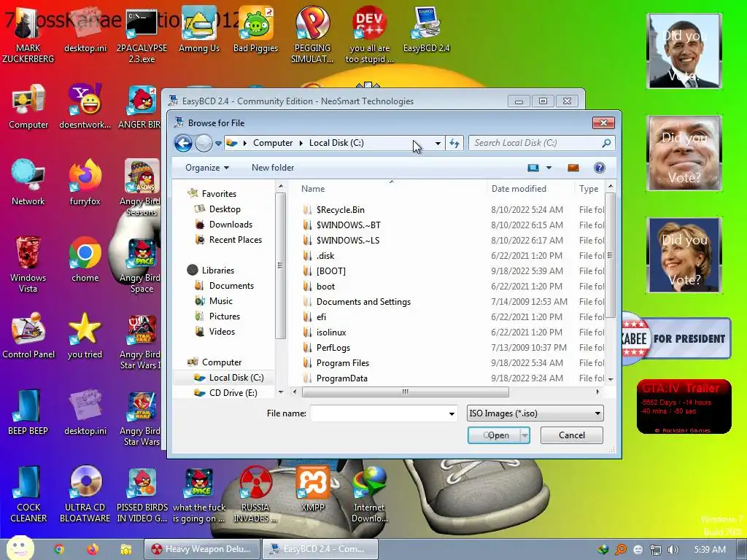Click the Firefox icon in the taskbar
Screen dimensions: 747x560
click(x=93, y=549)
